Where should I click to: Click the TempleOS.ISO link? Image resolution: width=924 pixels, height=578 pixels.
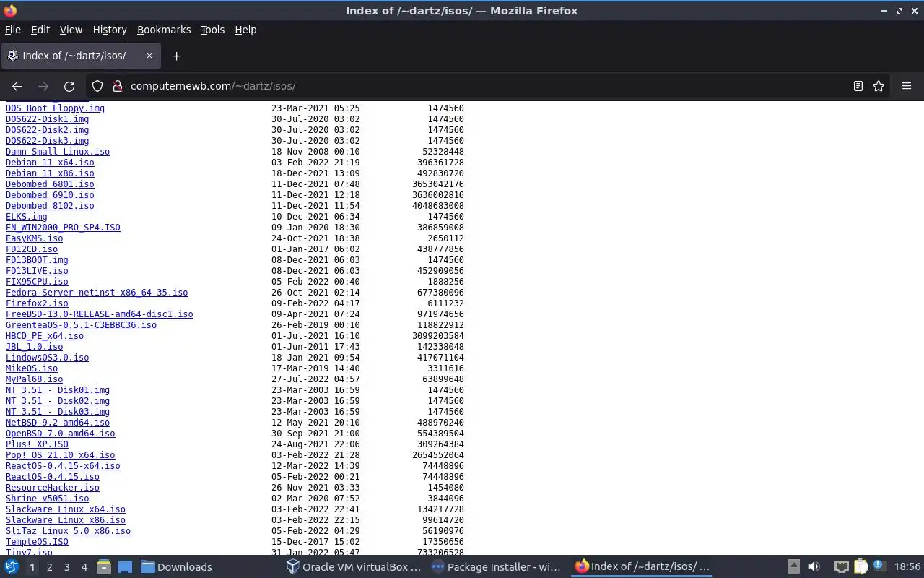[x=37, y=542]
